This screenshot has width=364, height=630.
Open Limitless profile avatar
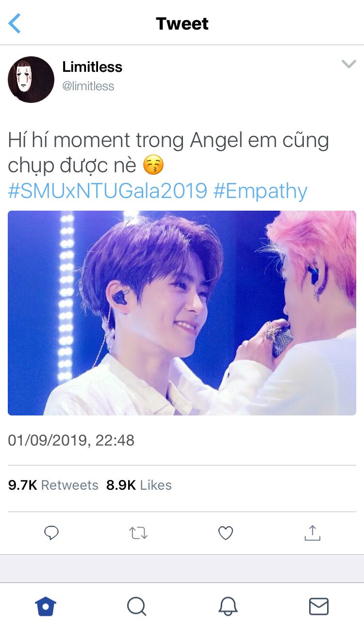point(31,80)
